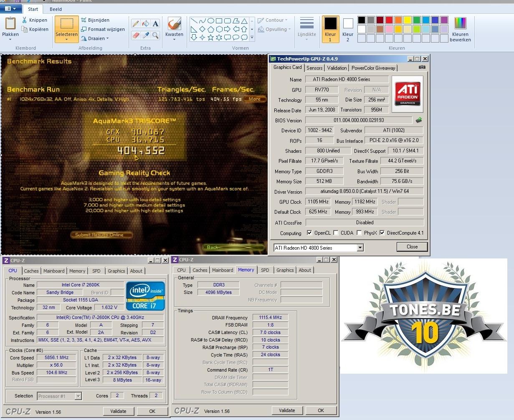Select the hexagon shape
The width and height of the screenshot is (514, 420).
point(219,29)
